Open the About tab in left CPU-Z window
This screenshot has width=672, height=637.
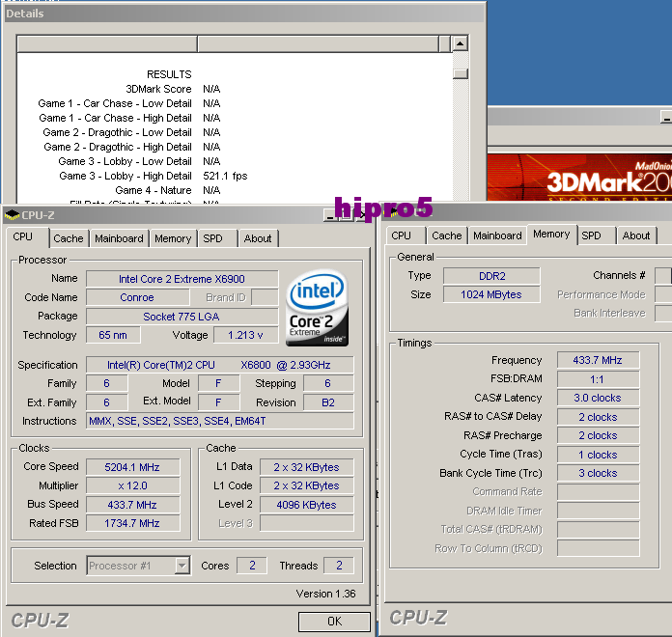[x=258, y=238]
